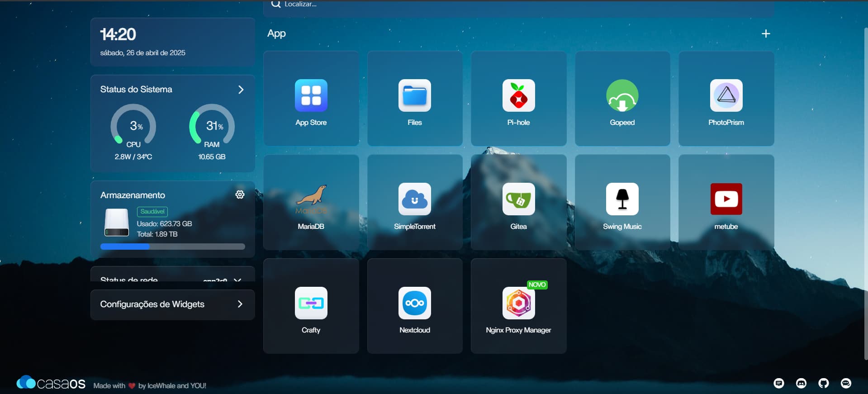Launch the PhotoPrism app

(726, 96)
